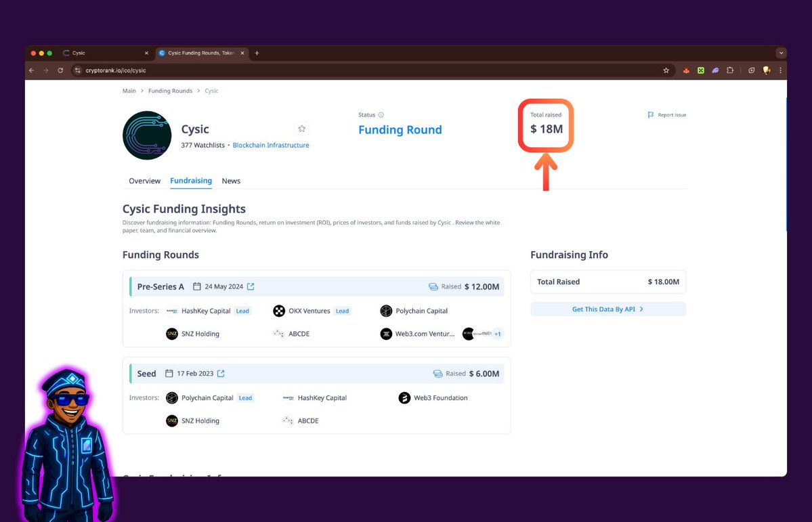Open Pre-Series A source link icon
Image resolution: width=812 pixels, height=522 pixels.
[x=251, y=286]
